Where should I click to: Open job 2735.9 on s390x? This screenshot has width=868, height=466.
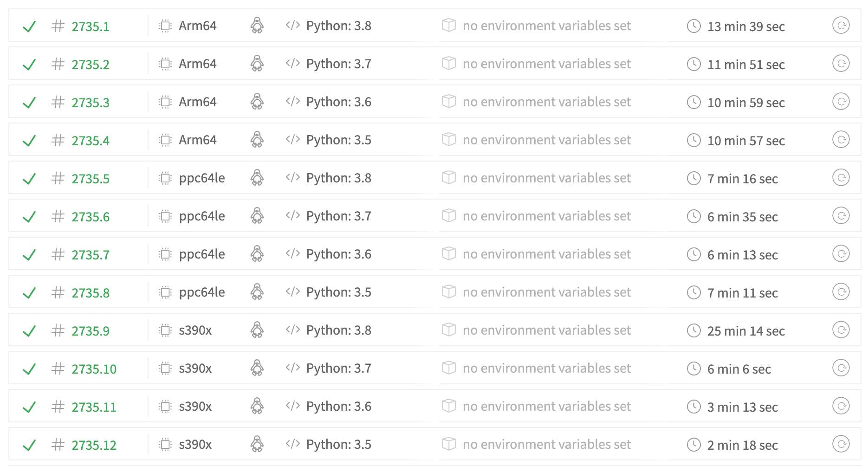[x=91, y=331]
